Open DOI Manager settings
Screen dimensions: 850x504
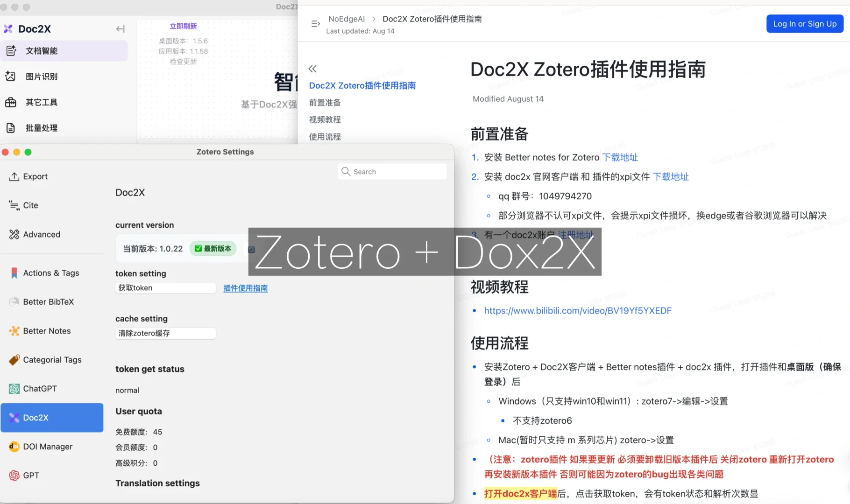47,446
